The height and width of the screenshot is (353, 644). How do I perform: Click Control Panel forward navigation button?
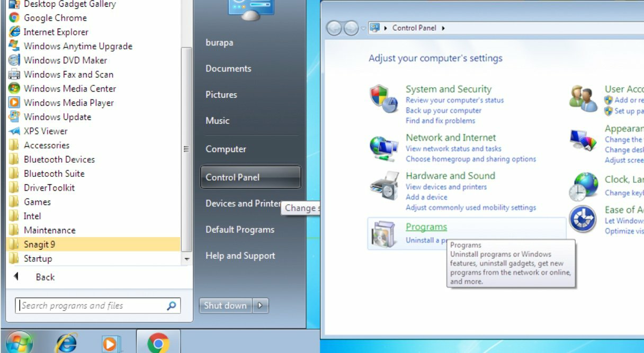coord(351,28)
